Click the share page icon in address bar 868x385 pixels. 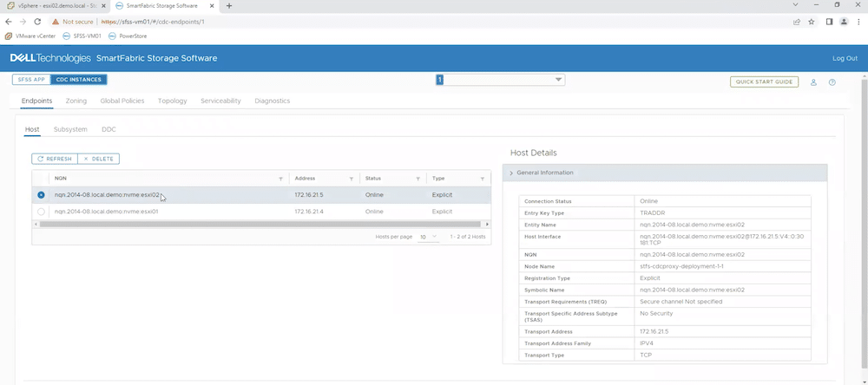coord(797,22)
